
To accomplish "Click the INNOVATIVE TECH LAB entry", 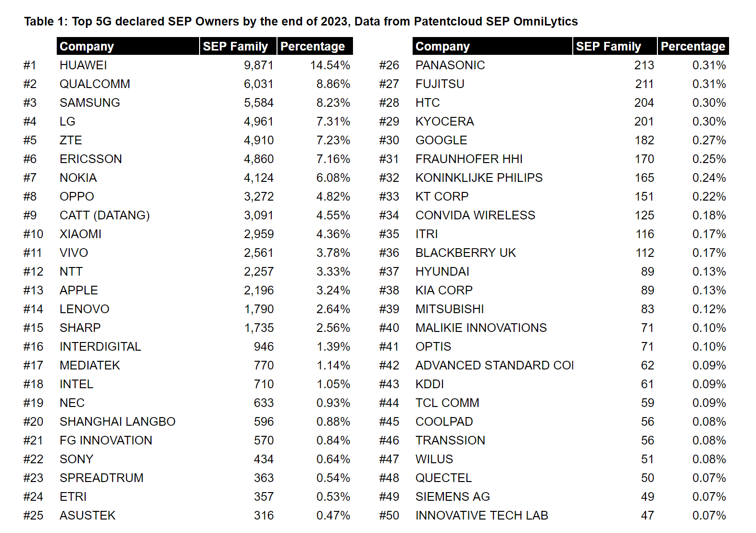I will (481, 515).
